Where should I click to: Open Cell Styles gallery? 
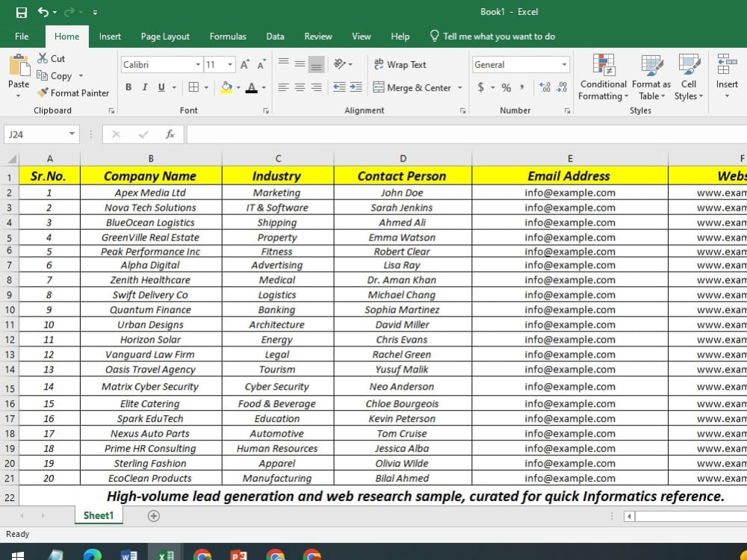pyautogui.click(x=689, y=77)
